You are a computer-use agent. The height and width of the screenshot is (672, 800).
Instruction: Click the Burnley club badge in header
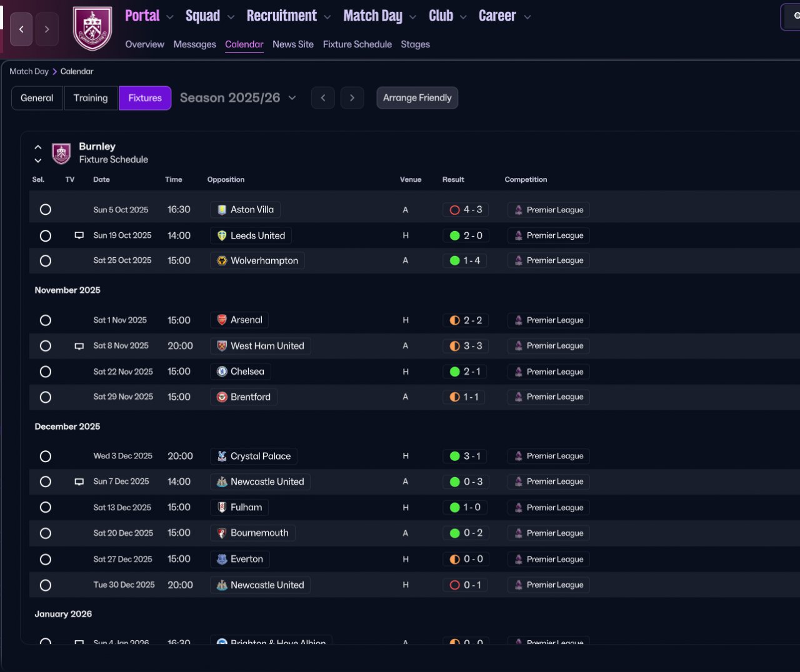[92, 29]
